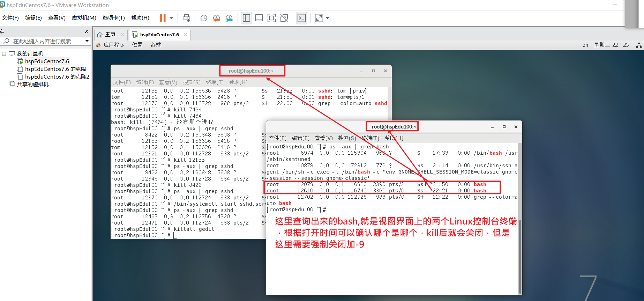
Task: Open VMware 文件(F) menu
Action: [10, 18]
